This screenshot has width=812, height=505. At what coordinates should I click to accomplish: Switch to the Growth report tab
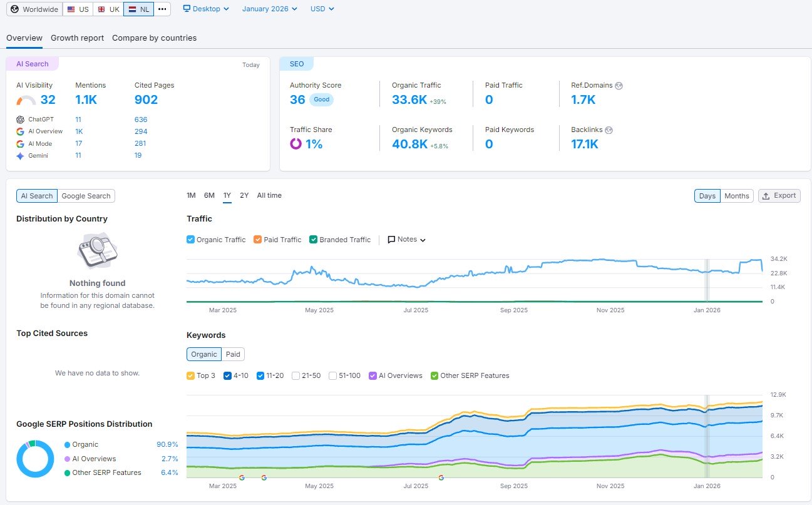(77, 38)
